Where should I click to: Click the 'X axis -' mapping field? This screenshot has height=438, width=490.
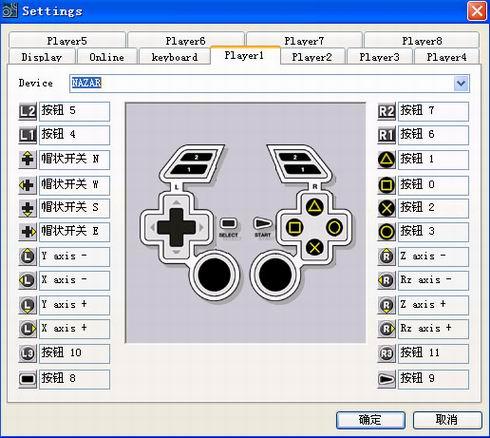(74, 280)
